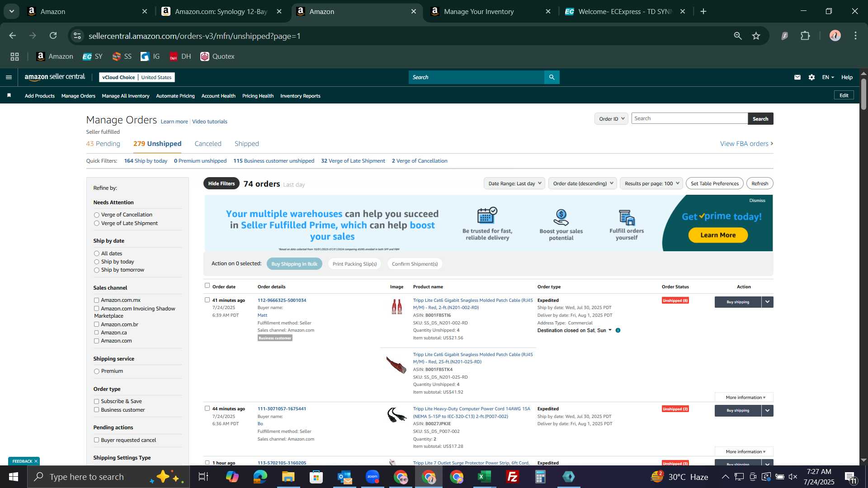
Task: Check the Amazon.ca sales channel box
Action: pos(96,333)
